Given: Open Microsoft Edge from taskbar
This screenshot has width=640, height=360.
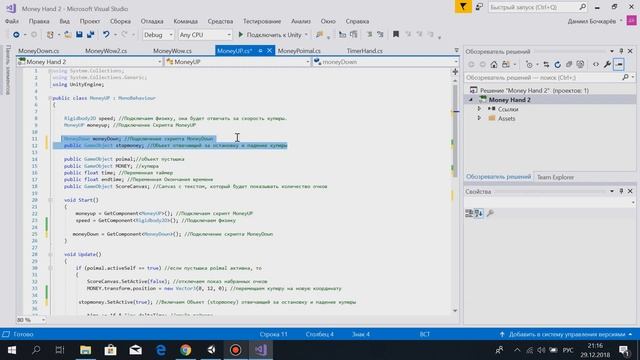Looking at the screenshot, I should point(161,350).
